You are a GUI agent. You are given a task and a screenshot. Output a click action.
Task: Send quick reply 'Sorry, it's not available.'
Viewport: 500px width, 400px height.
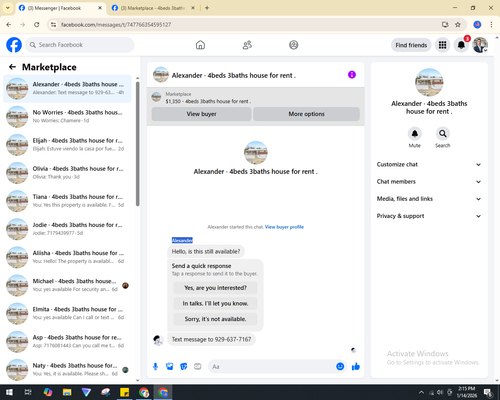point(215,319)
